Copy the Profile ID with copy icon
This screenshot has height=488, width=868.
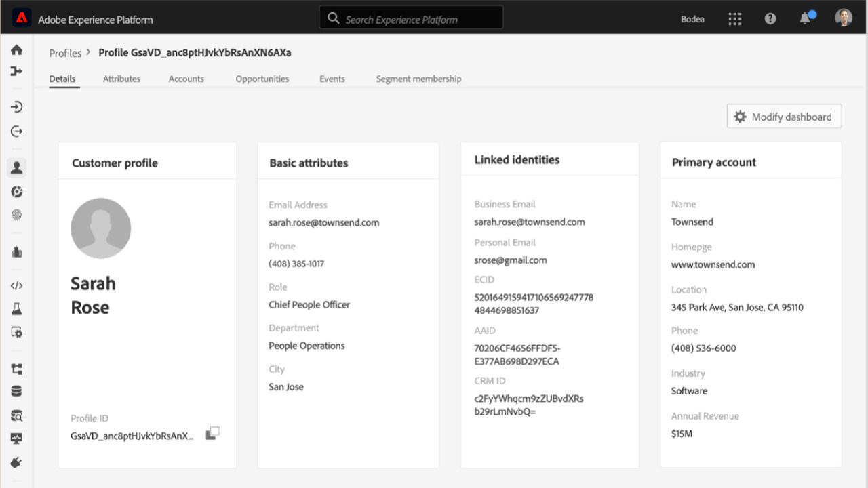tap(212, 433)
